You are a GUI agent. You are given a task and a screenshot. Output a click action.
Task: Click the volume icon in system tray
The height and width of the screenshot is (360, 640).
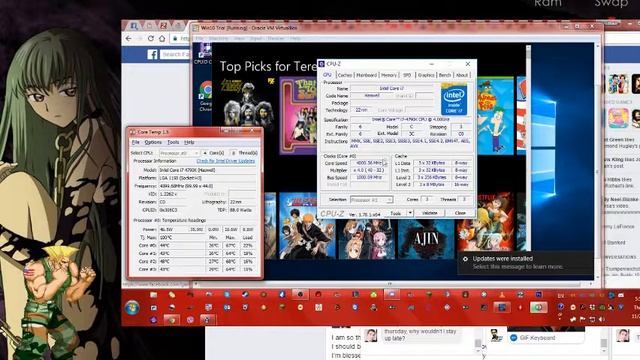(602, 319)
